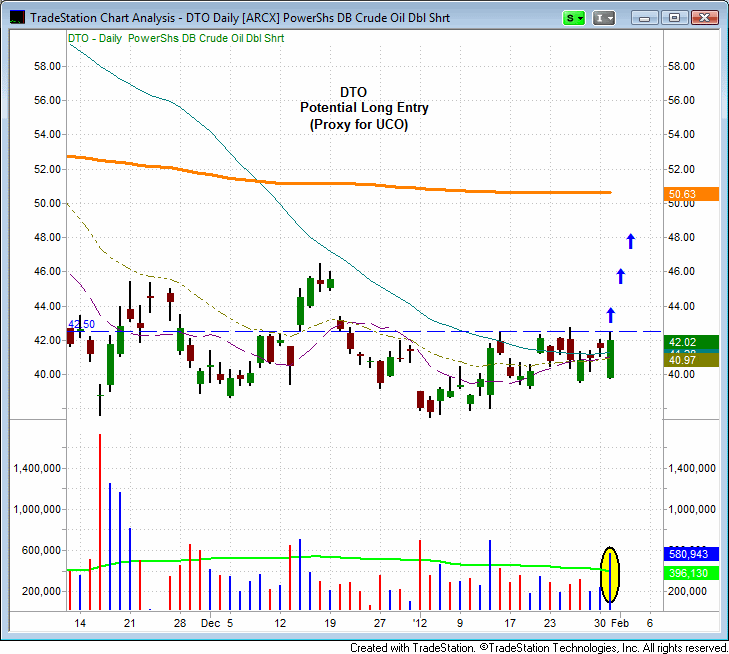Open the gray I dropdown button
729x654 pixels.
click(603, 18)
